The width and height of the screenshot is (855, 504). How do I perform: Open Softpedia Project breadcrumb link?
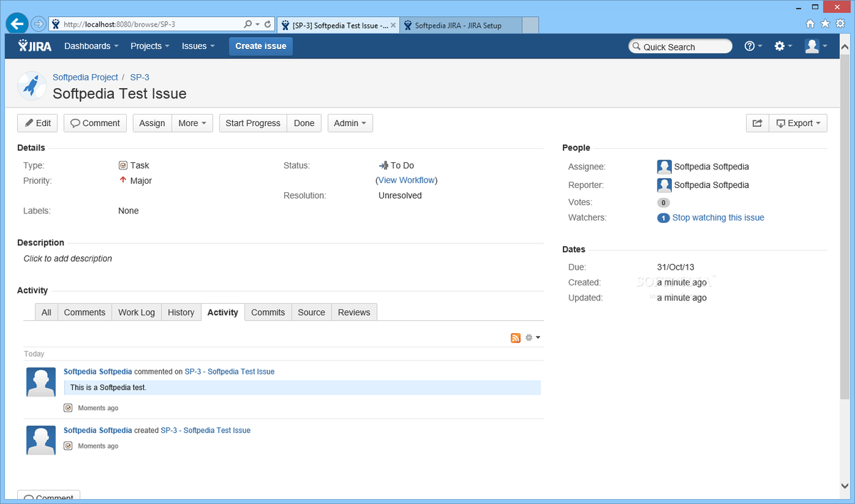pos(85,77)
